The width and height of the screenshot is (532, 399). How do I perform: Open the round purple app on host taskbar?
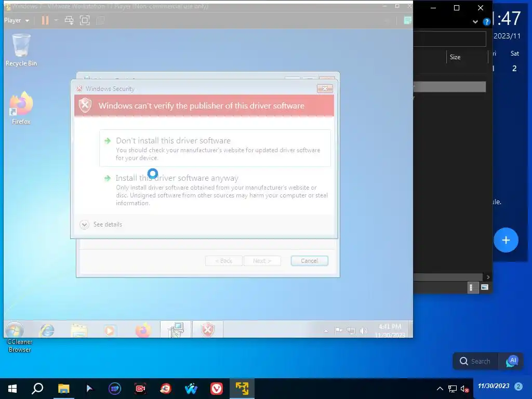[x=115, y=389]
